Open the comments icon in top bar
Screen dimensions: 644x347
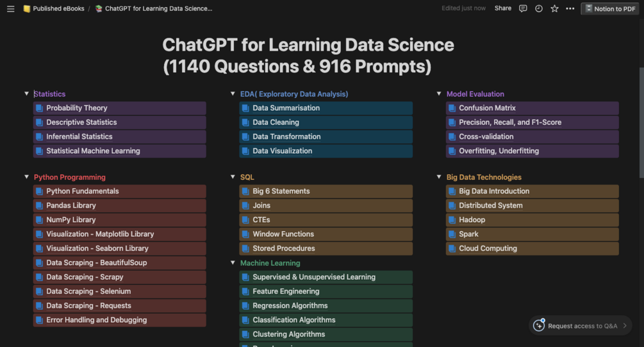pyautogui.click(x=523, y=8)
